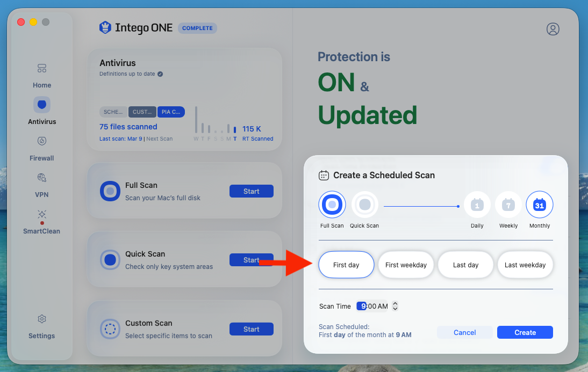
Task: Click the Custom Scan dashed-circle icon
Action: [x=110, y=329]
